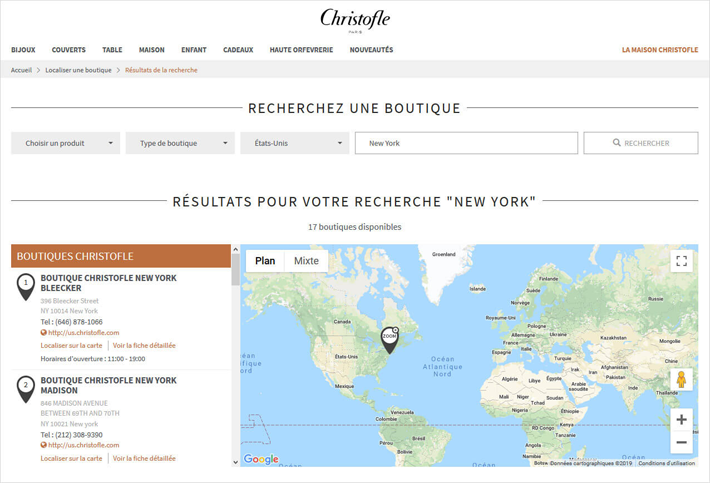Screen dimensions: 710x483
Task: Open the Table menu
Action: pyautogui.click(x=112, y=50)
